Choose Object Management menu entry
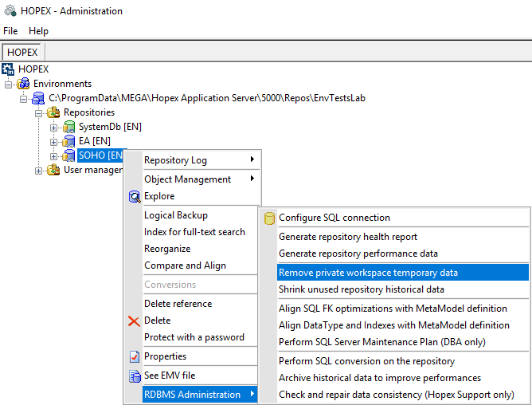This screenshot has height=409, width=532. click(x=201, y=179)
